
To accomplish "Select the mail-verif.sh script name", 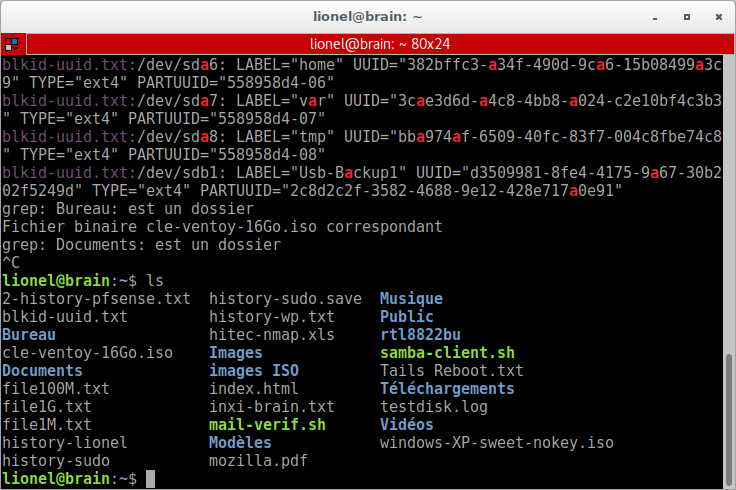I will click(267, 425).
